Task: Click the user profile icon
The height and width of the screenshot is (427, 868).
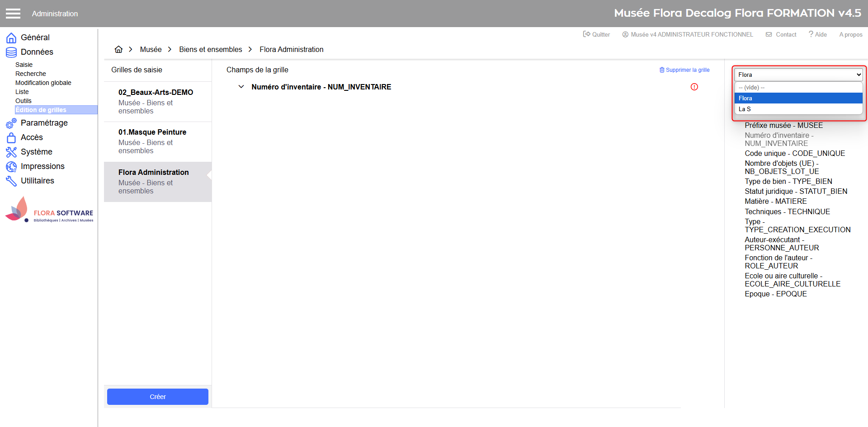Action: click(x=625, y=34)
